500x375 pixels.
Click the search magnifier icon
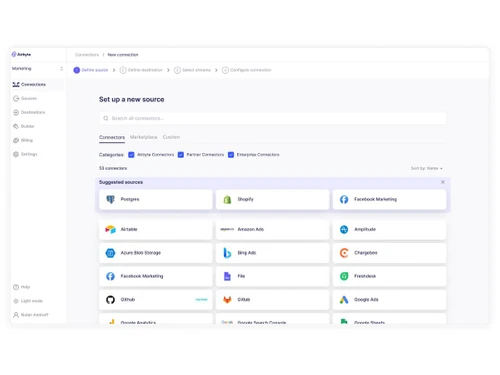pyautogui.click(x=106, y=118)
